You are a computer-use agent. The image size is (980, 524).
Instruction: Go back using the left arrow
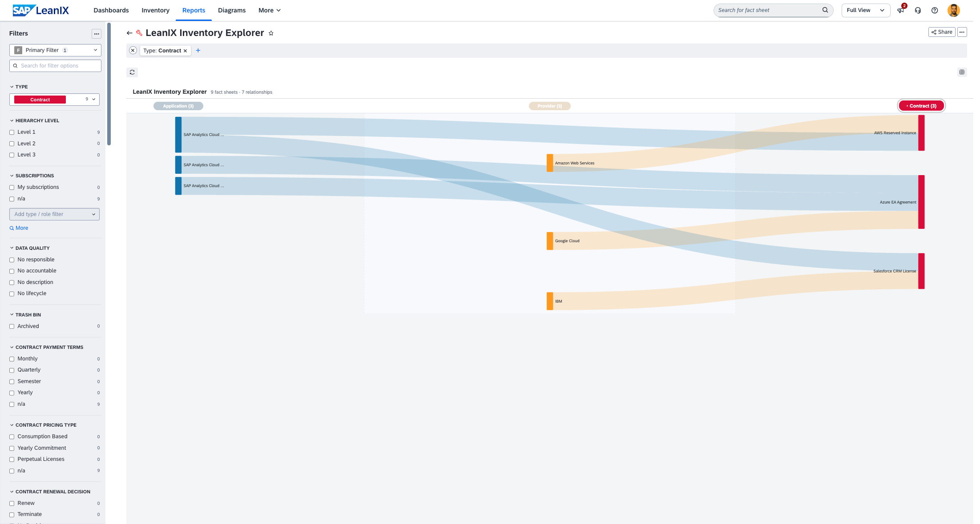tap(129, 33)
